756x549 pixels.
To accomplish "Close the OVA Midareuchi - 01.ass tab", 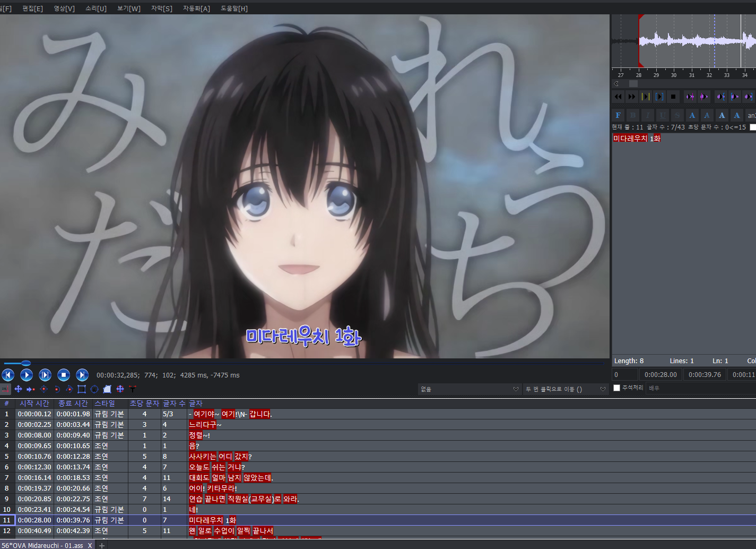I will (x=90, y=545).
